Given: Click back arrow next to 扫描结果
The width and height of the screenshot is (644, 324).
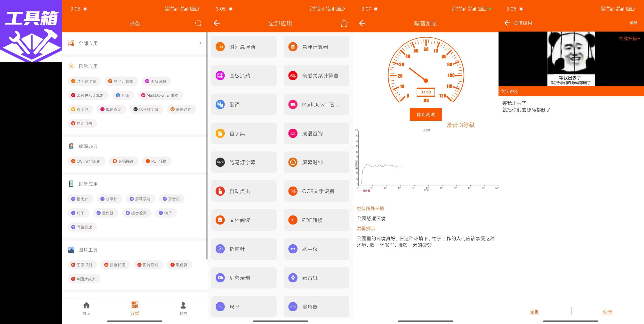Looking at the screenshot, I should tap(507, 23).
